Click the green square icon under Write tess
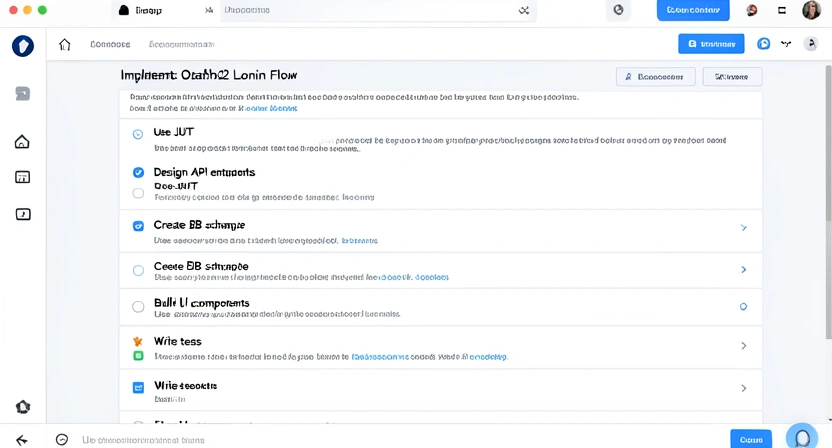 138,356
